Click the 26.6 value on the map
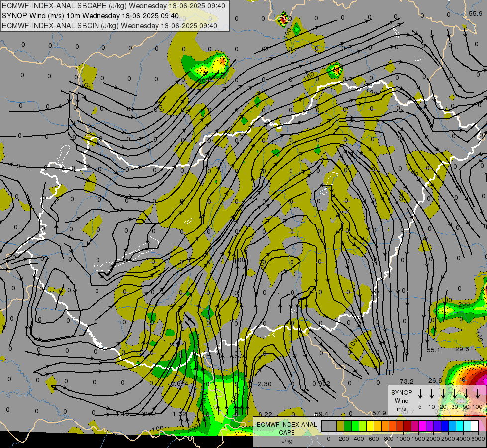 (435, 380)
